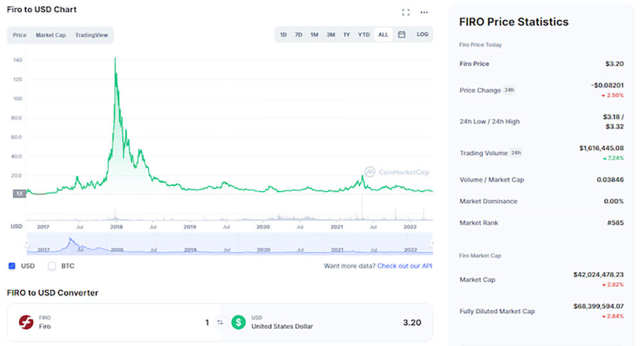Viewport: 644px width, 346px height.
Task: Click the '24h Low / 24h High' label
Action: click(x=489, y=122)
